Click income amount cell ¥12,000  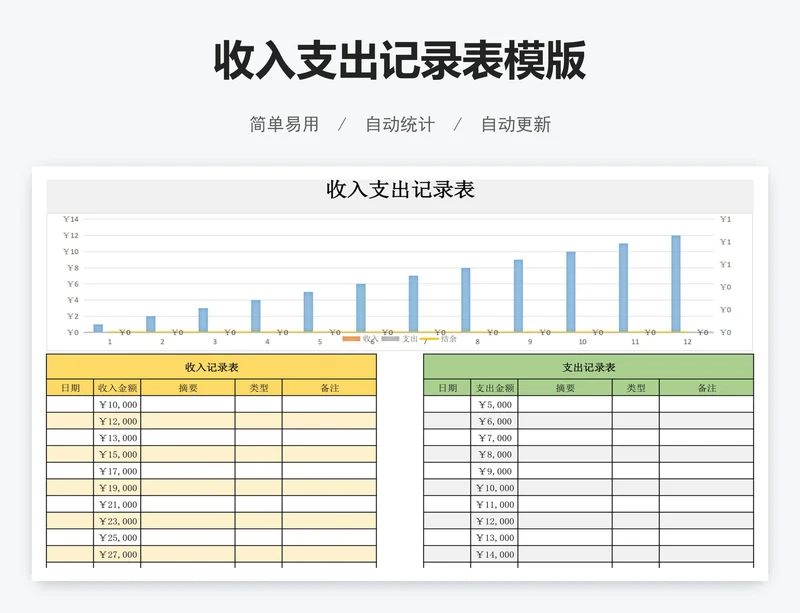click(x=117, y=421)
